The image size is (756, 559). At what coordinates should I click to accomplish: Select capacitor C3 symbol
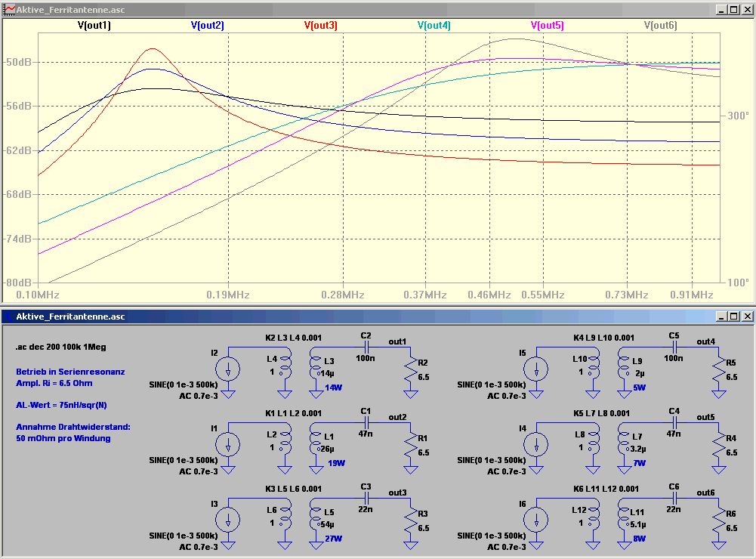click(x=366, y=499)
